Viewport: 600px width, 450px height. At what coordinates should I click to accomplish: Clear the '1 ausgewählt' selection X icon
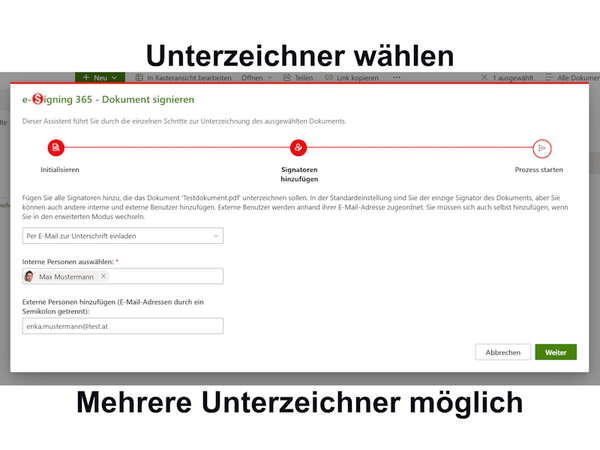[x=484, y=77]
